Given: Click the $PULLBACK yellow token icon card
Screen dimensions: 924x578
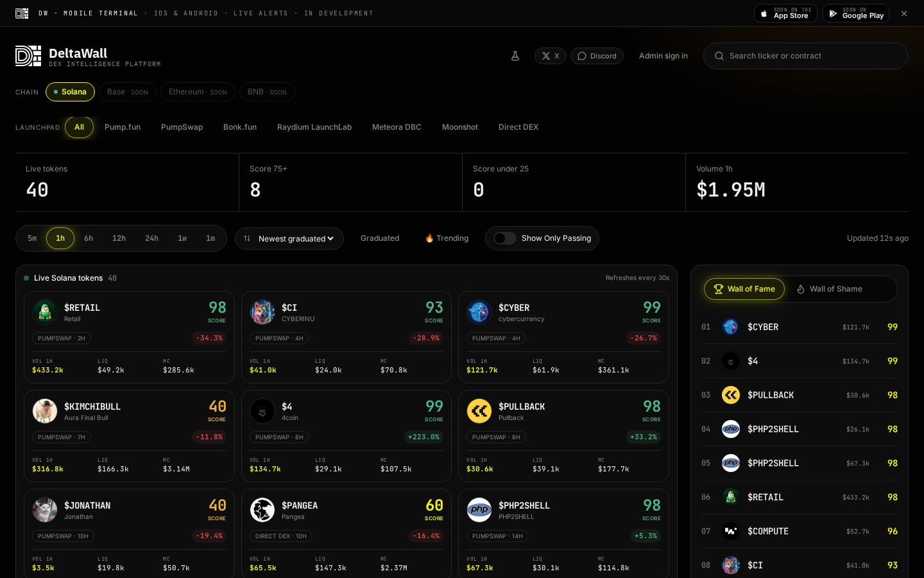Looking at the screenshot, I should click(479, 411).
